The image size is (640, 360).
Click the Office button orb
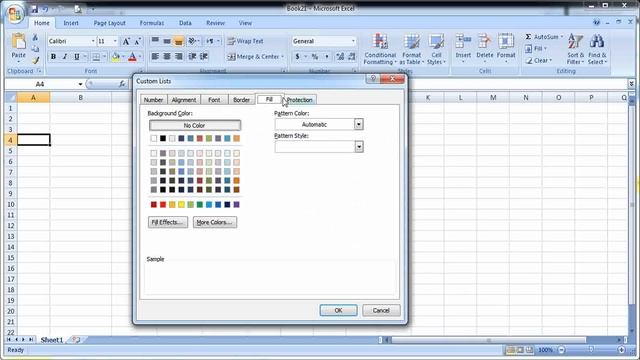(15, 14)
